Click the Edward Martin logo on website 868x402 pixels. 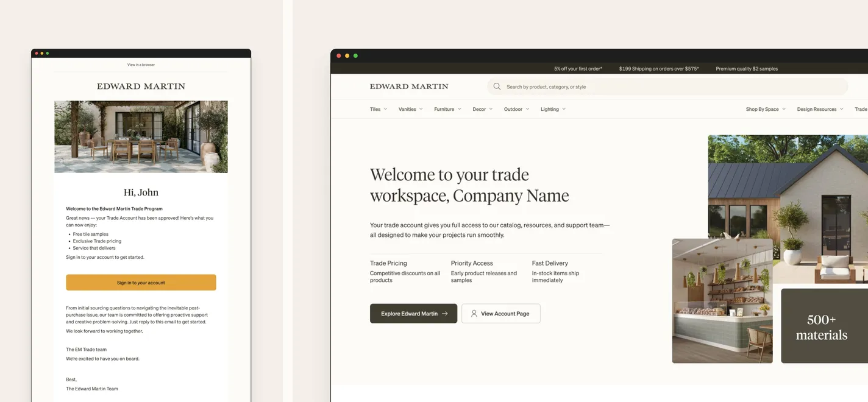[x=409, y=86]
